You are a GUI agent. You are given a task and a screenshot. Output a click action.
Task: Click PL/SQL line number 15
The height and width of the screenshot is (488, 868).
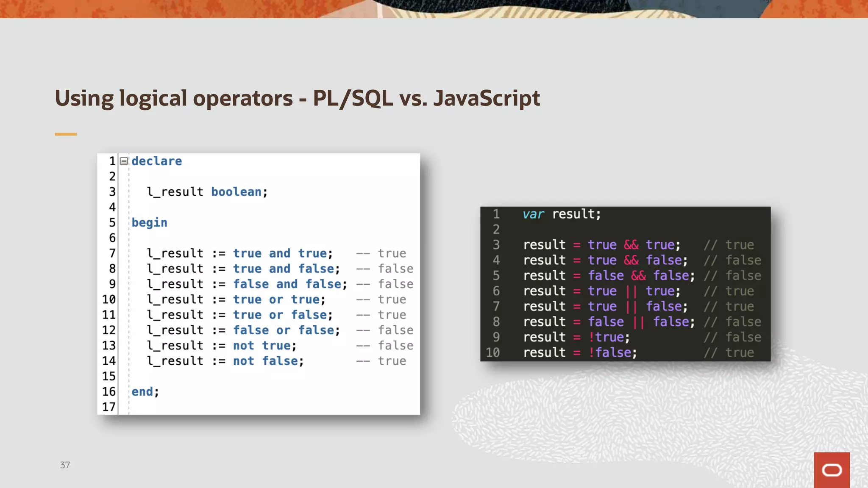[109, 376]
